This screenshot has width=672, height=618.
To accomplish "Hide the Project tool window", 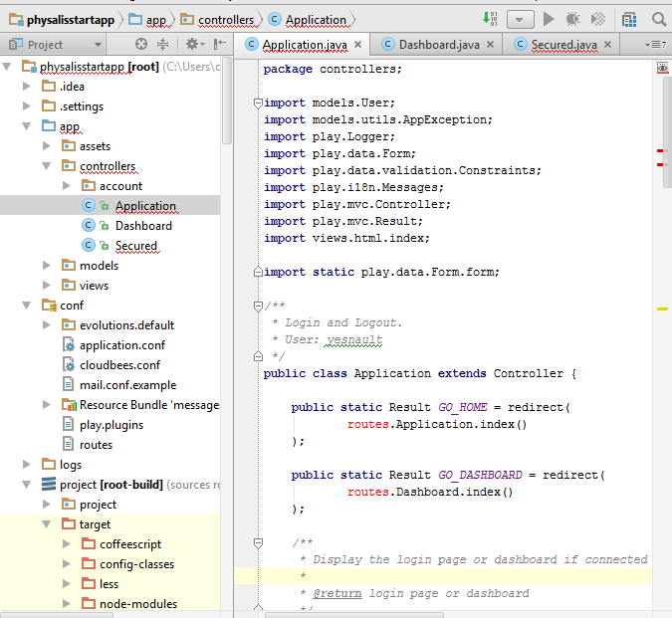I will coord(218,45).
